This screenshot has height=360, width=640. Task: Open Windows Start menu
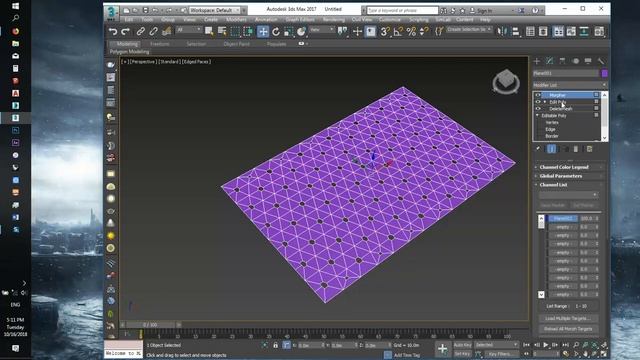[15, 6]
